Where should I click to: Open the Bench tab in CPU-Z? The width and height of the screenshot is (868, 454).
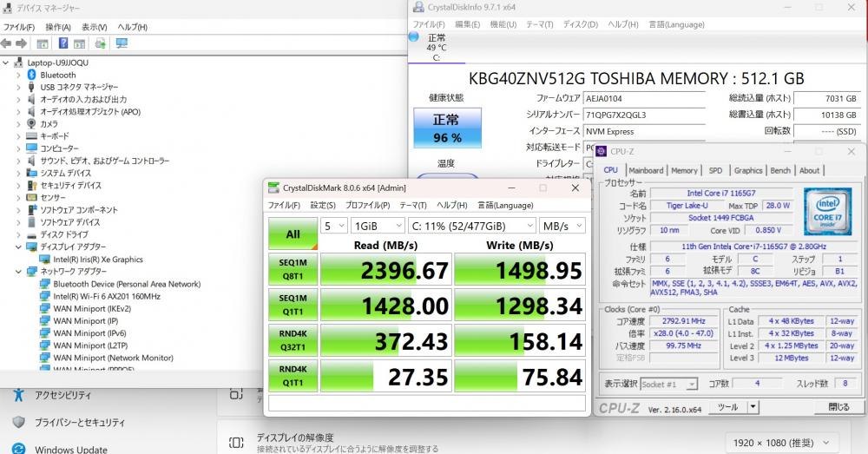[780, 171]
